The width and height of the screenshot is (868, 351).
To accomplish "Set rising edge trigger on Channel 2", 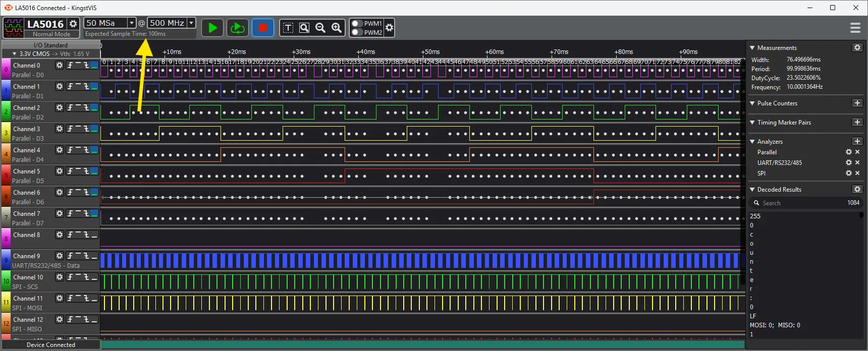I will coord(70,107).
